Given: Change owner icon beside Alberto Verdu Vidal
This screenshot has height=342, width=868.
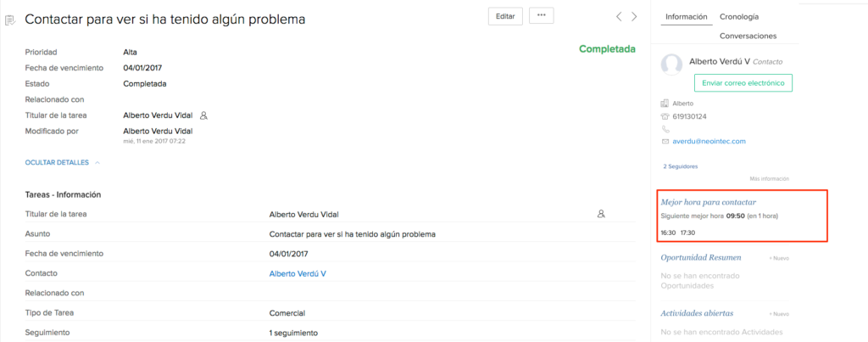Looking at the screenshot, I should [203, 116].
